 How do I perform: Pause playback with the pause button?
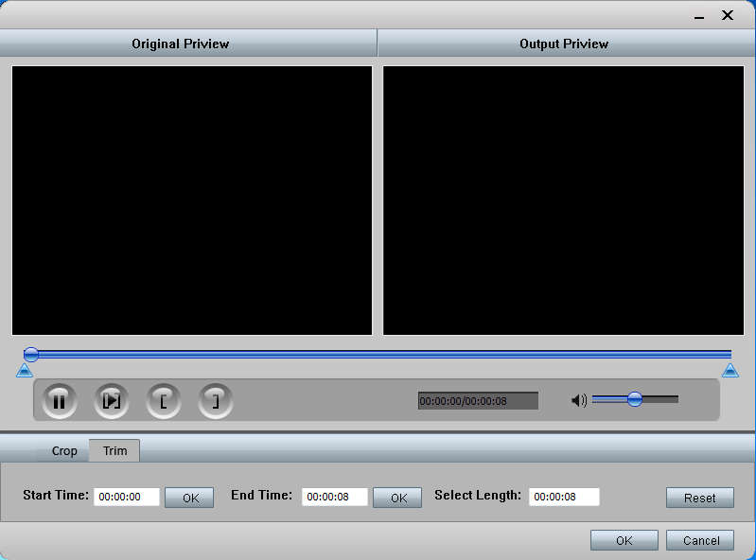coord(60,401)
